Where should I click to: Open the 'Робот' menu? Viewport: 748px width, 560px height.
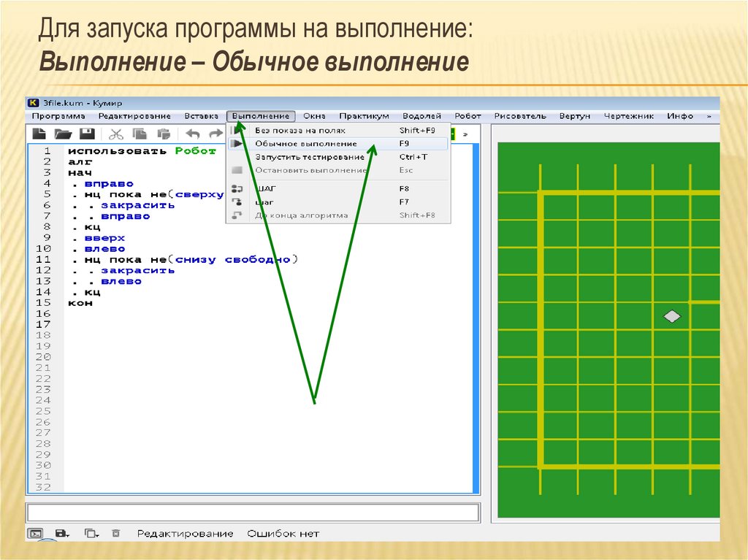pyautogui.click(x=467, y=116)
